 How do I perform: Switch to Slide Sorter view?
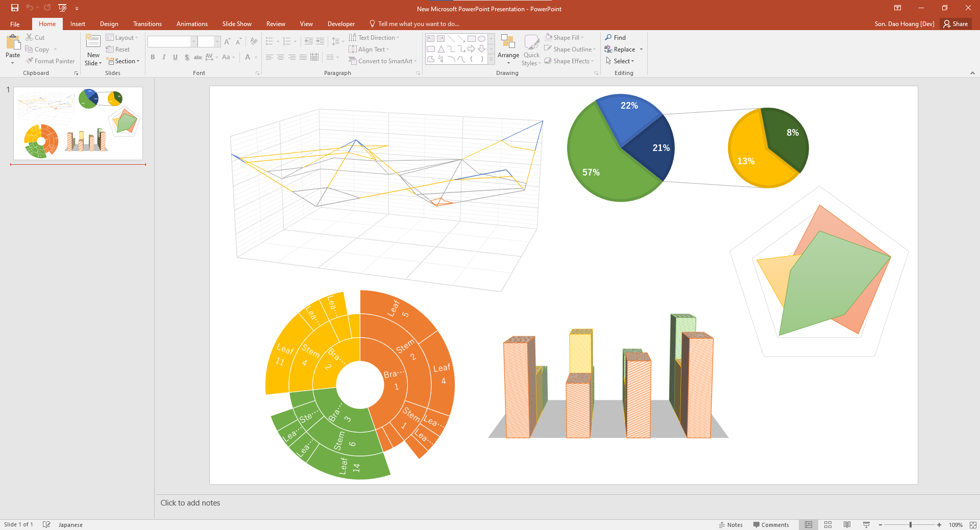point(828,524)
